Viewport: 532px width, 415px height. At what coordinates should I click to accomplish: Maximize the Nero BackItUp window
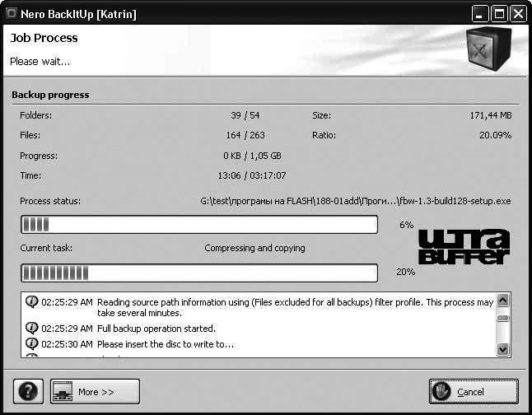499,13
